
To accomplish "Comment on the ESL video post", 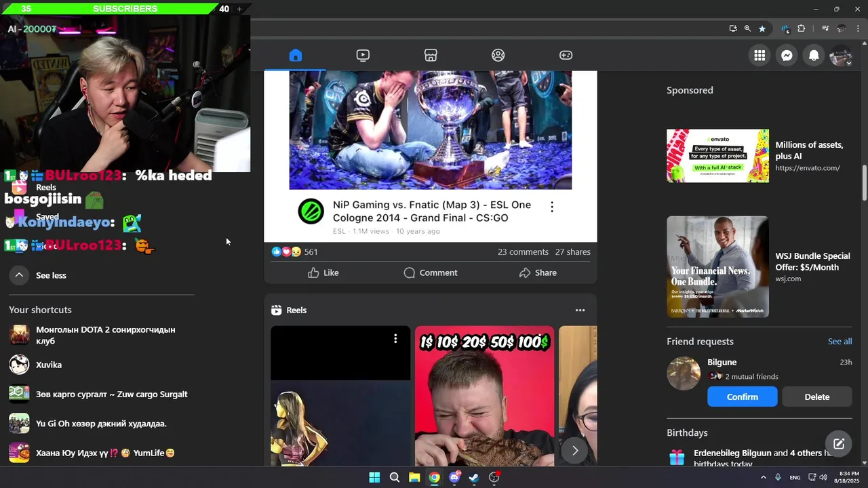I will 431,272.
